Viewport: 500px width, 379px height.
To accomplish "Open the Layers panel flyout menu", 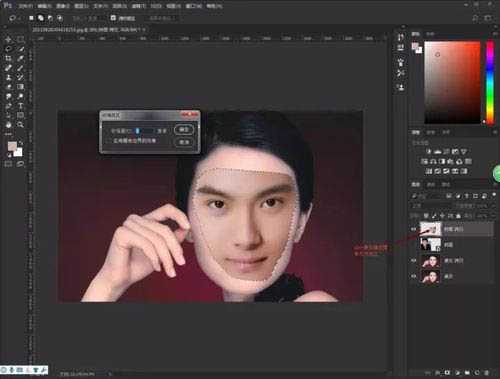I will coord(494,184).
